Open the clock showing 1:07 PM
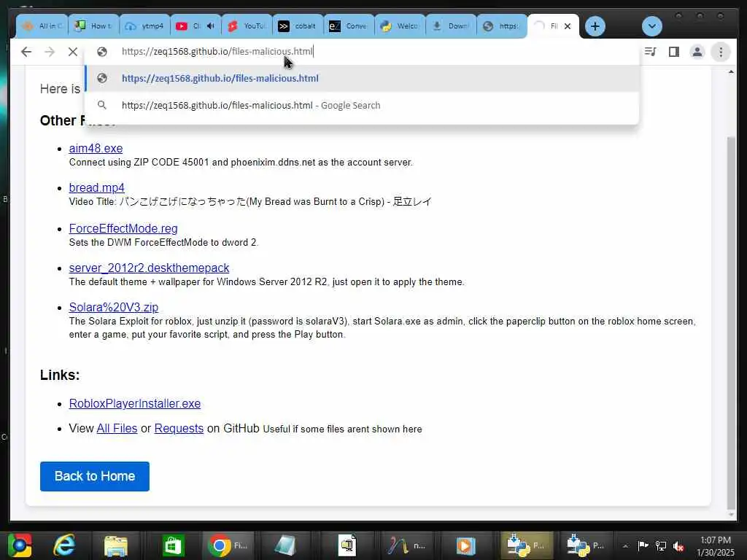 click(716, 546)
